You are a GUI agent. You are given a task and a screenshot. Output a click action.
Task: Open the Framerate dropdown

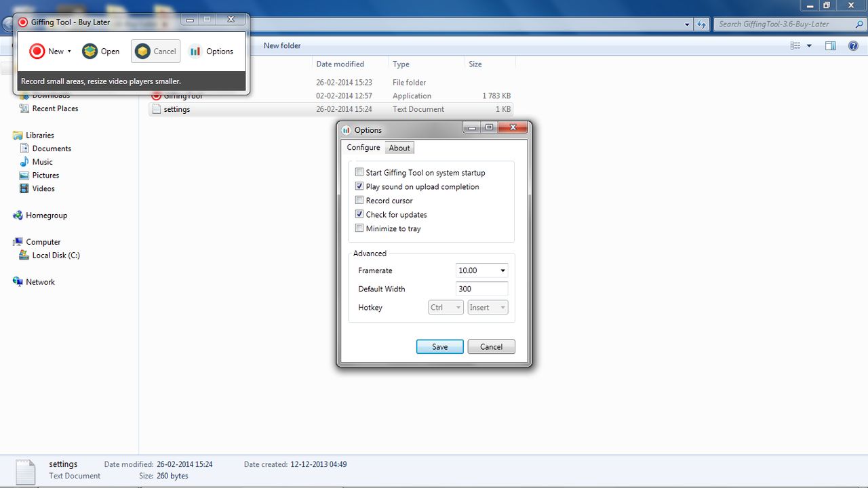[x=502, y=270]
